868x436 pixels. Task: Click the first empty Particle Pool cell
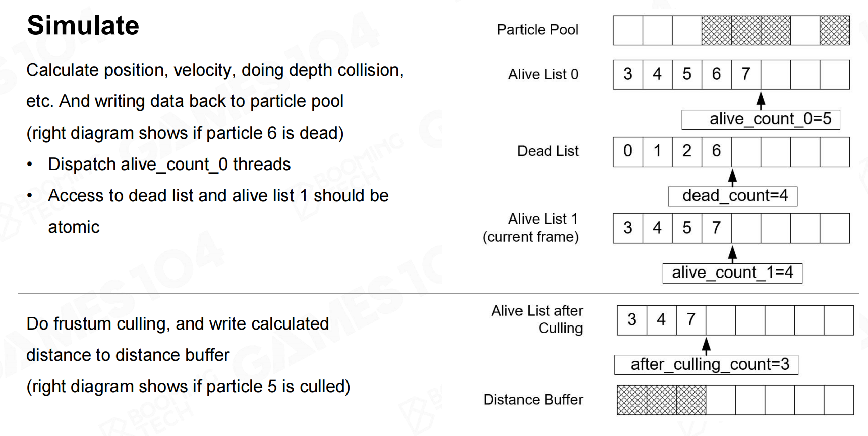pos(628,30)
